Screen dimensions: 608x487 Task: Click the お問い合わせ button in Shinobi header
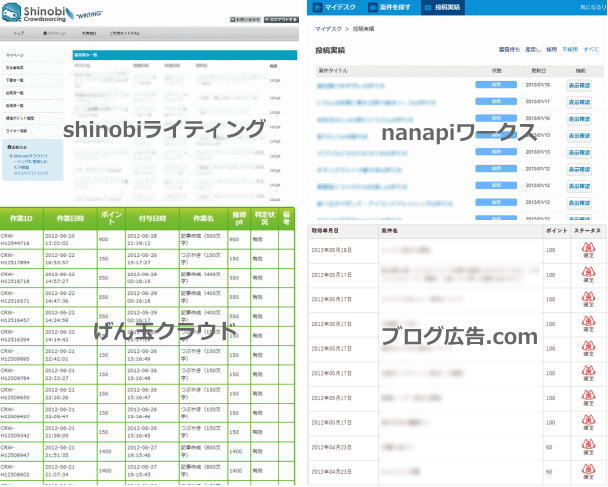[x=245, y=19]
